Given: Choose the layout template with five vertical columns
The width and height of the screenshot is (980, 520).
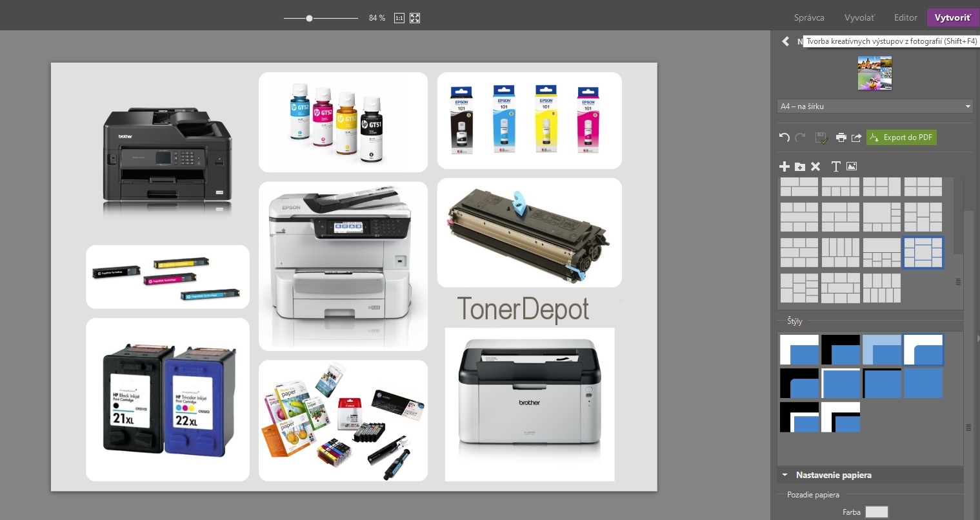Looking at the screenshot, I should point(841,252).
